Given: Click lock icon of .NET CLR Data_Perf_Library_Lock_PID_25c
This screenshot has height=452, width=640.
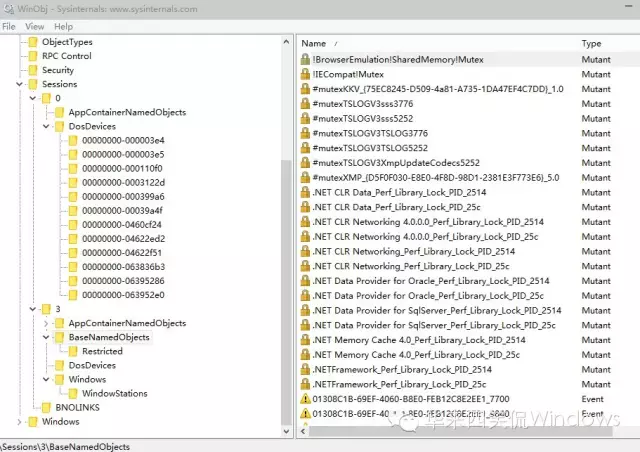Looking at the screenshot, I should click(x=305, y=207).
